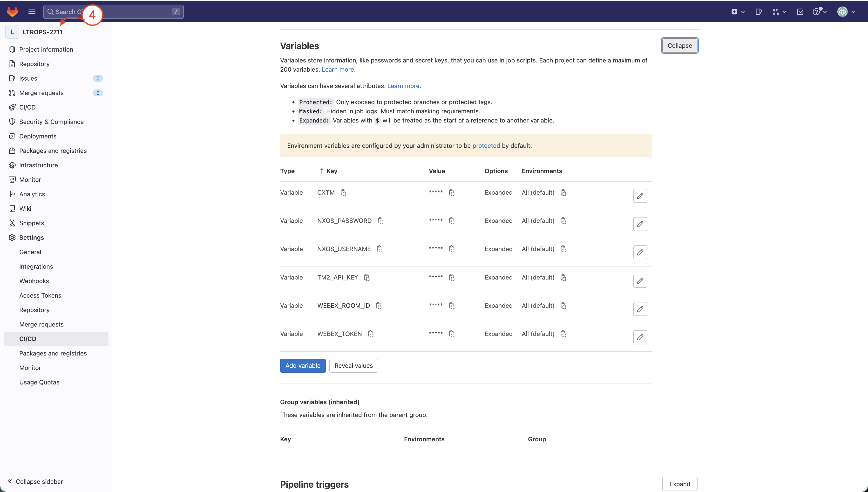Sort variables by Key column
The width and height of the screenshot is (868, 492).
328,171
